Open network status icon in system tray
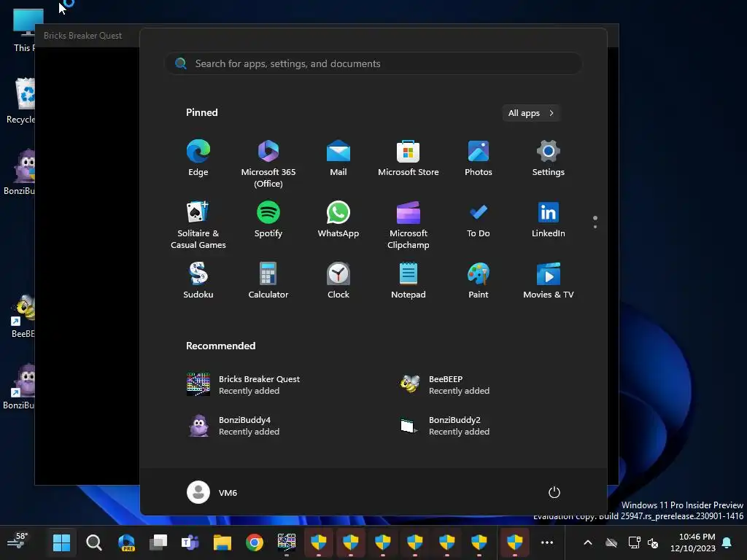The image size is (747, 560). point(634,542)
